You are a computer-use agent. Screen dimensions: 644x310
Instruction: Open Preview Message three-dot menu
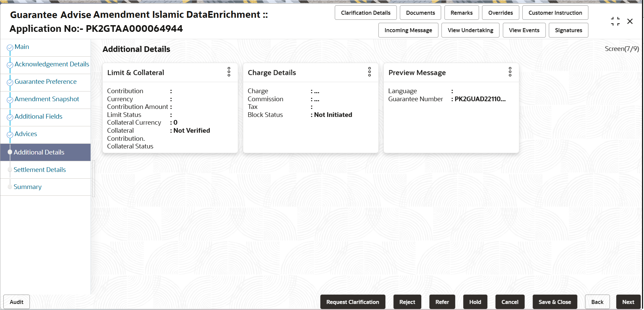(510, 72)
